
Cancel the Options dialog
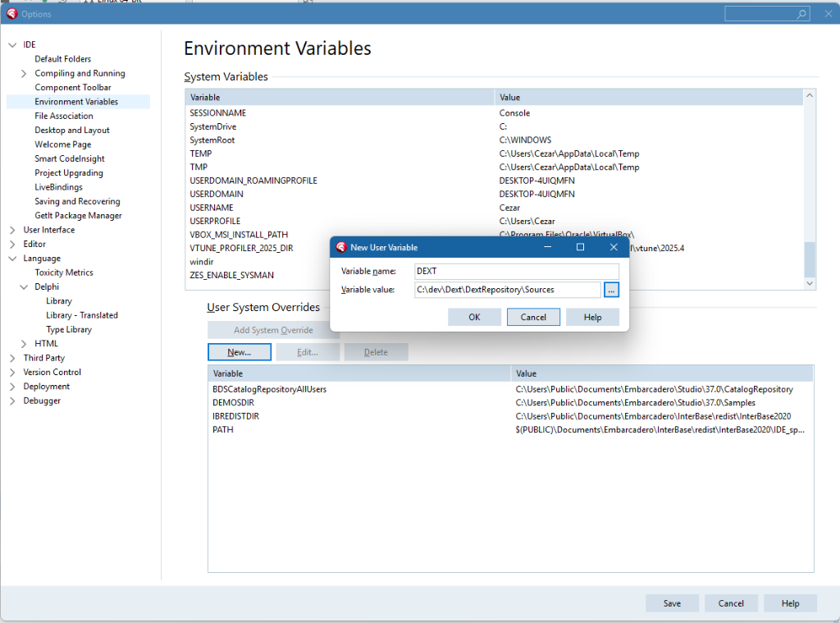click(x=731, y=603)
